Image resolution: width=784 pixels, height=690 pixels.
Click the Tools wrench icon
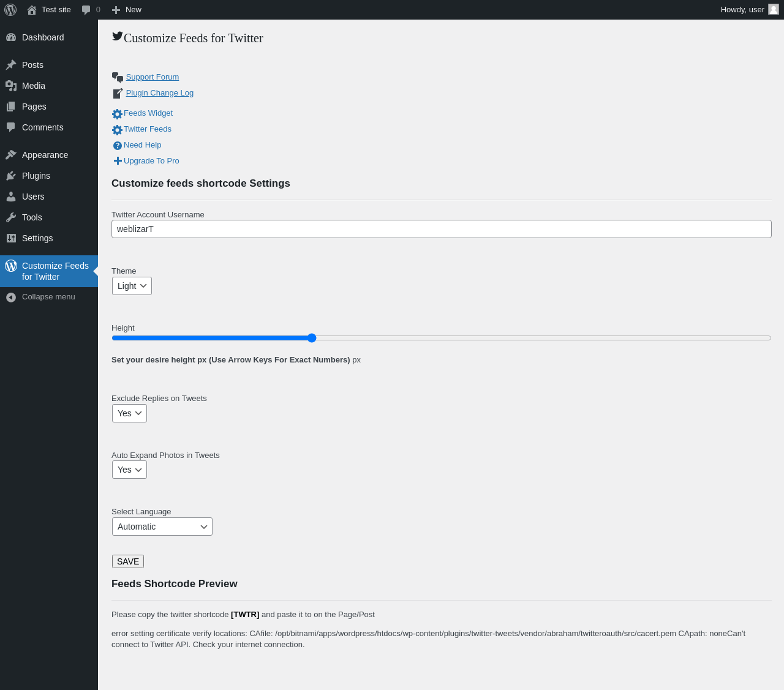click(11, 217)
